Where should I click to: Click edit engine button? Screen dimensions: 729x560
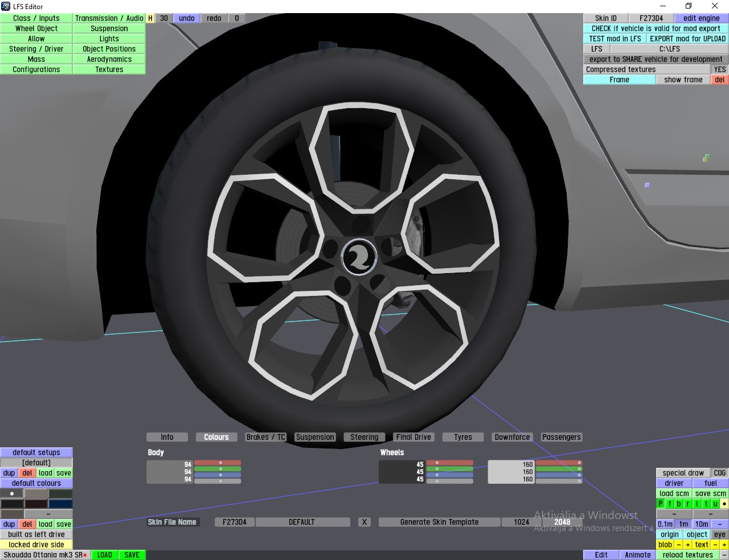702,18
